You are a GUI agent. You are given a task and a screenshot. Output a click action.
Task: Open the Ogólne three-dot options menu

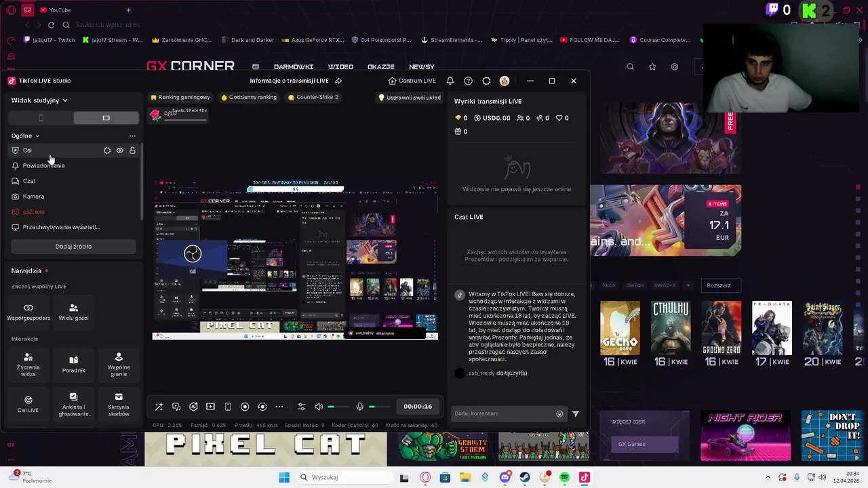point(132,136)
